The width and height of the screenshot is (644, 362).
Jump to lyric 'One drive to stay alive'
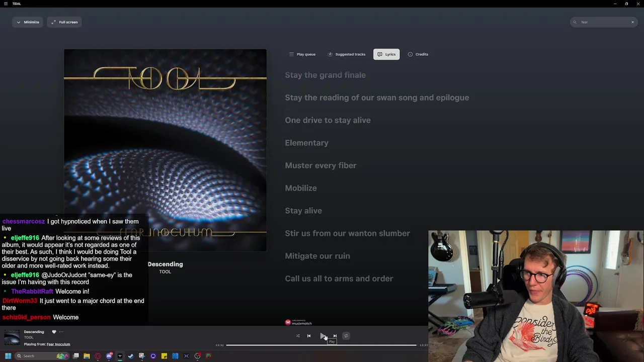pyautogui.click(x=328, y=120)
